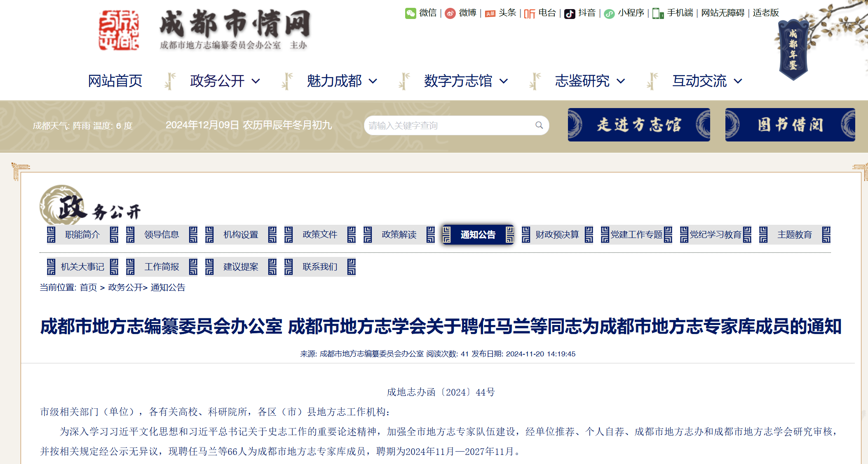Expand the 政务公开 dropdown menu
The height and width of the screenshot is (464, 868).
coord(256,81)
